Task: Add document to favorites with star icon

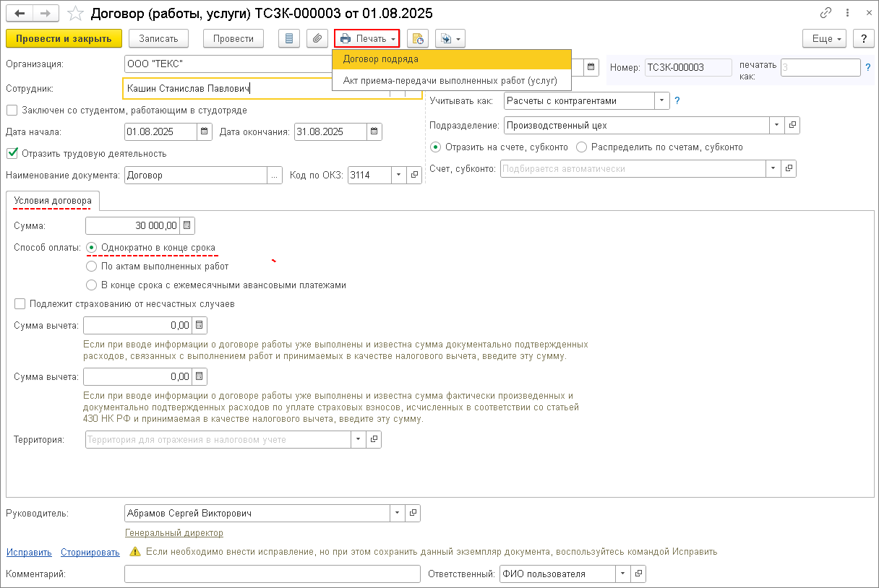Action: [x=75, y=13]
